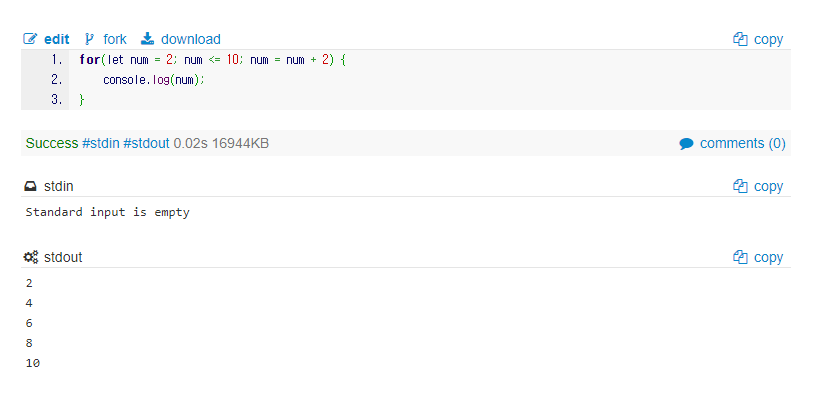The width and height of the screenshot is (813, 396).
Task: Click code line number 2.
Action: (x=57, y=80)
